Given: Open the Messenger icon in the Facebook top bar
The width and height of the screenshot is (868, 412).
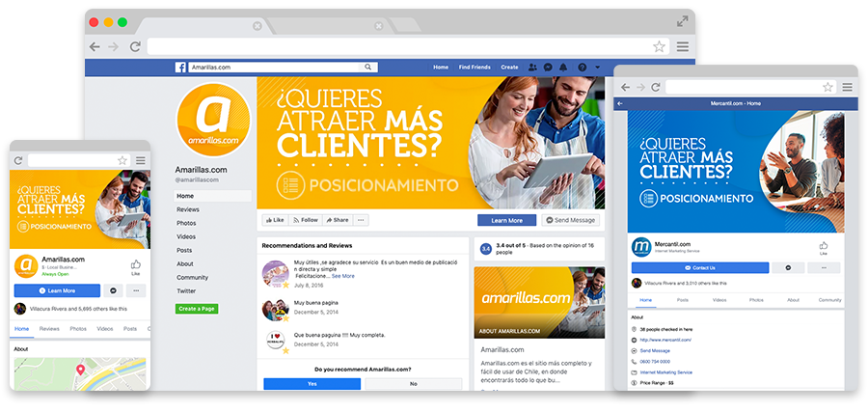Looking at the screenshot, I should click(548, 67).
